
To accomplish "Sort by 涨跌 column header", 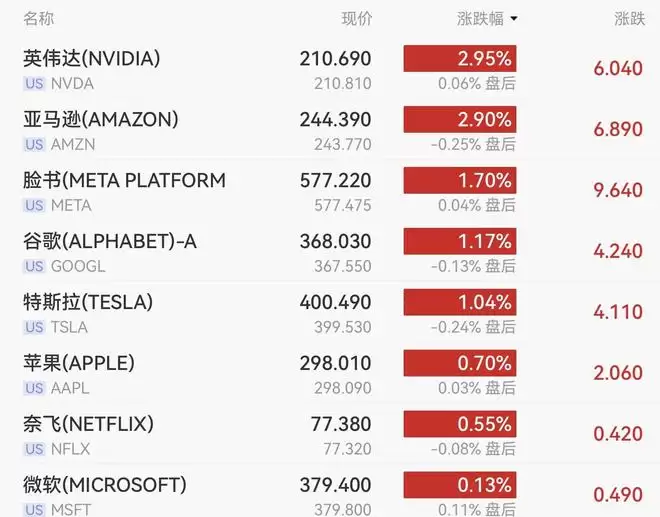I will (630, 19).
